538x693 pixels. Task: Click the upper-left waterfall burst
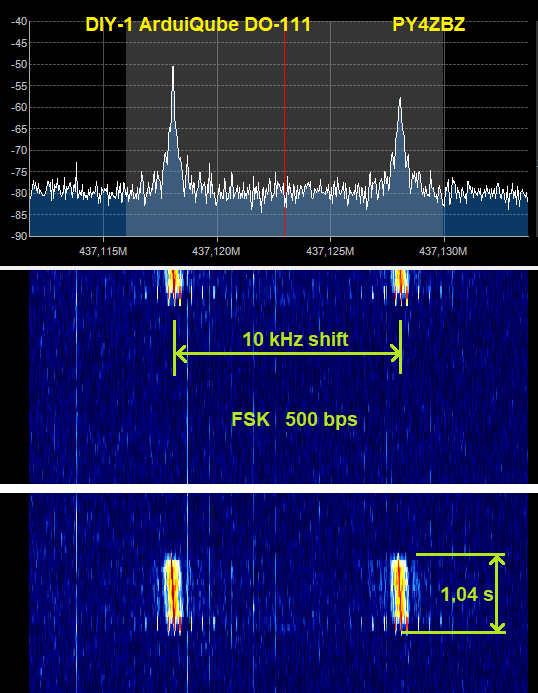tap(173, 287)
